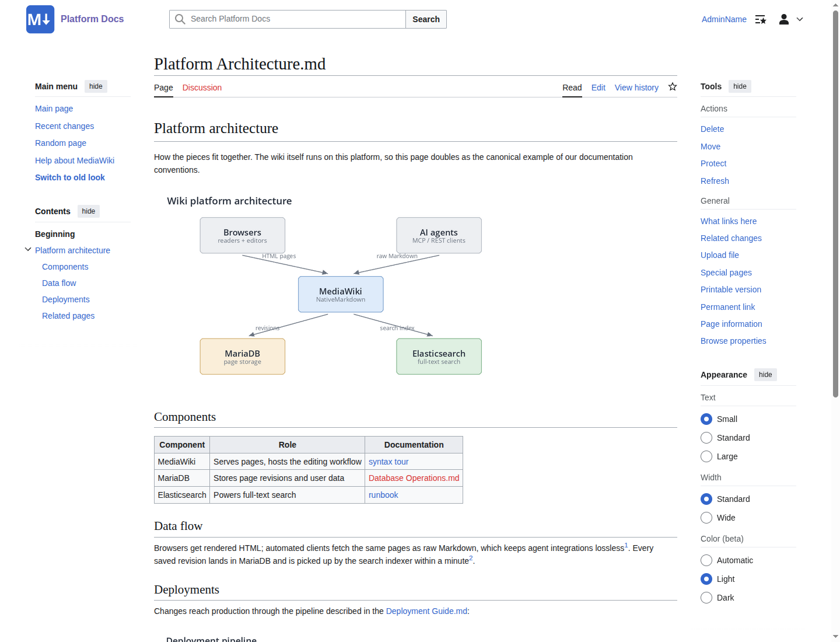Switch to the Page tab
This screenshot has height=642, width=840.
click(x=163, y=88)
